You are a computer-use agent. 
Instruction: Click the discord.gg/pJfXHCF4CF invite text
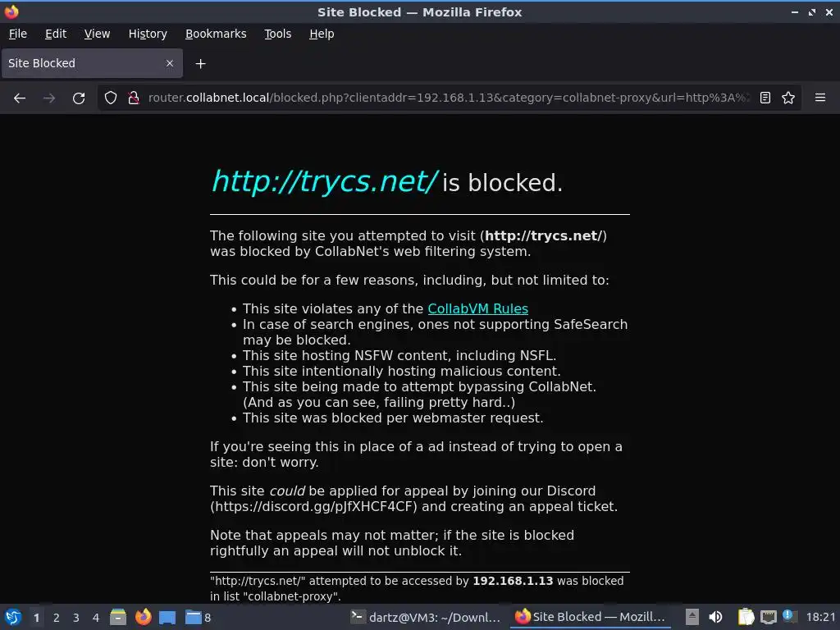pos(313,506)
